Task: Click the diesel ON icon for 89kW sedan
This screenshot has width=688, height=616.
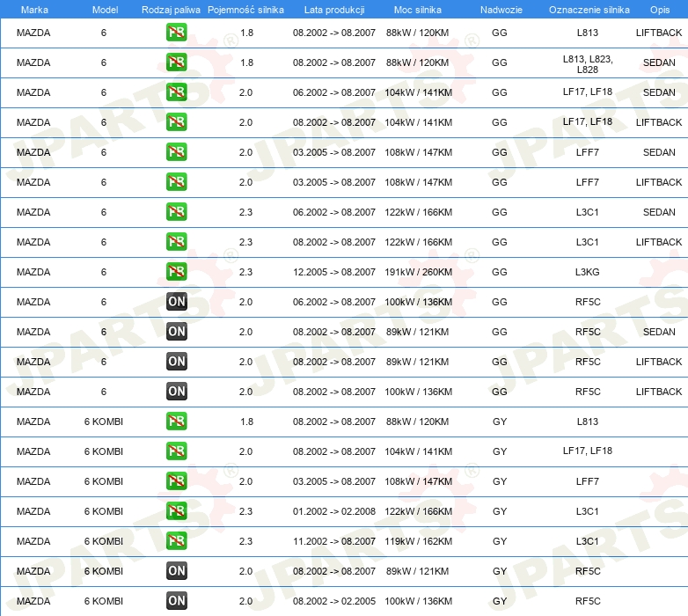Action: tap(177, 332)
